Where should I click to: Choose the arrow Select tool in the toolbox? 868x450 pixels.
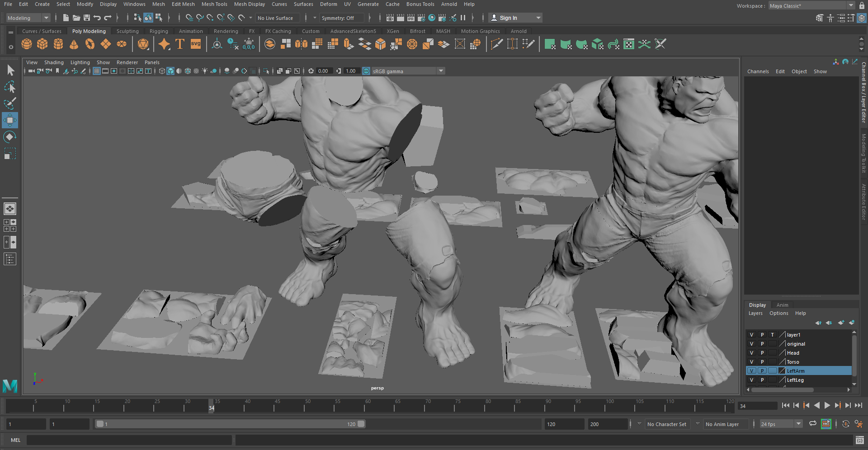10,70
